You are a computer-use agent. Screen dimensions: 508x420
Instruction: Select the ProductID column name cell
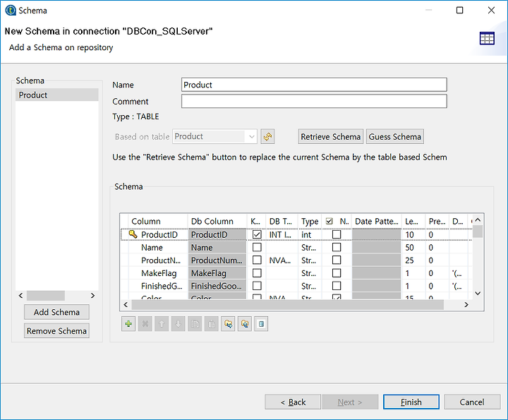(159, 234)
